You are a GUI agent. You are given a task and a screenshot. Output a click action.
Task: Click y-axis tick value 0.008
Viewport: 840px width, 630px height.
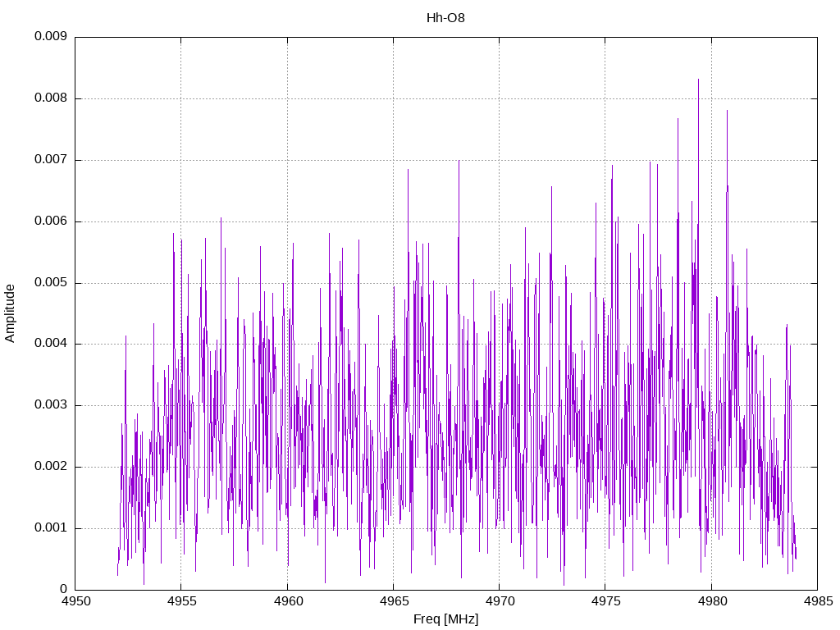pyautogui.click(x=51, y=98)
